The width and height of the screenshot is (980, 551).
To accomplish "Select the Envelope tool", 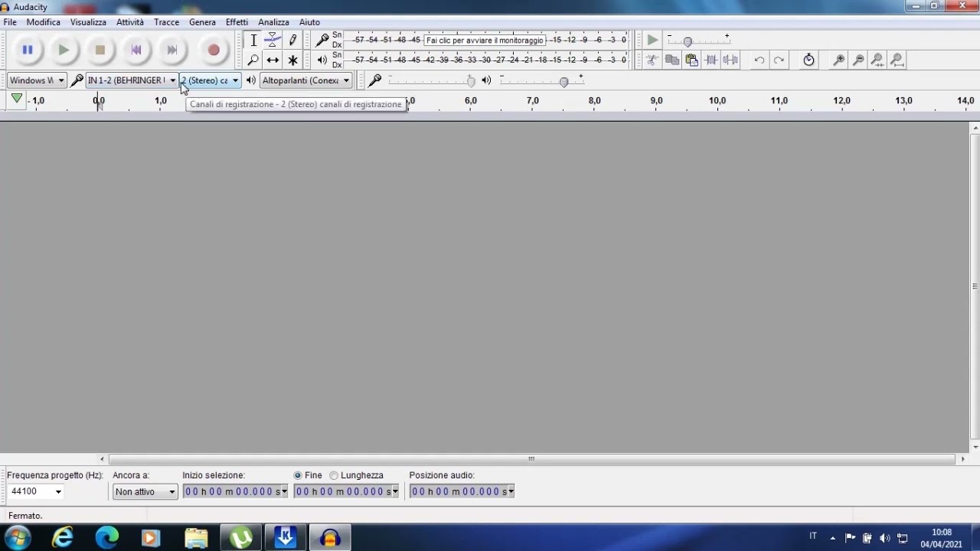I will (x=273, y=40).
